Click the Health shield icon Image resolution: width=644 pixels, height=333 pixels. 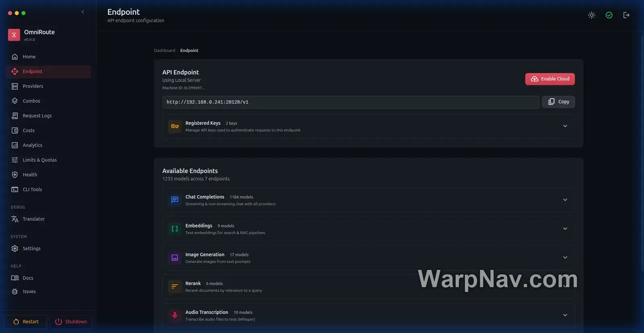pos(15,175)
